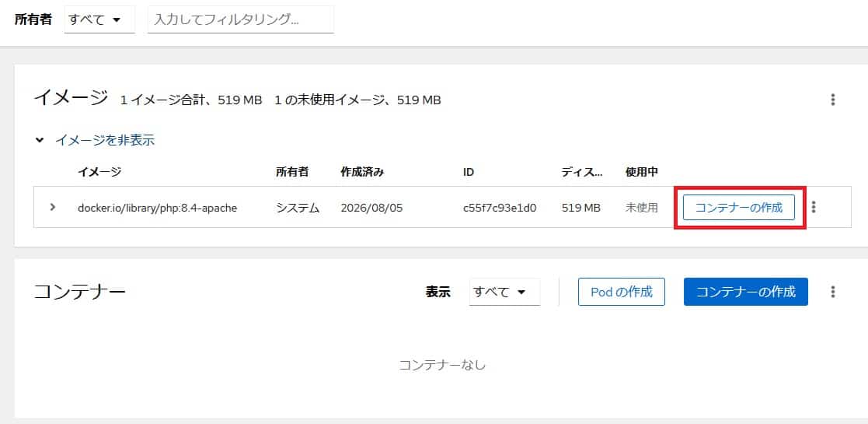Screen dimensions: 868x424
Task: Open the 表示 すべて dropdown
Action: point(504,292)
